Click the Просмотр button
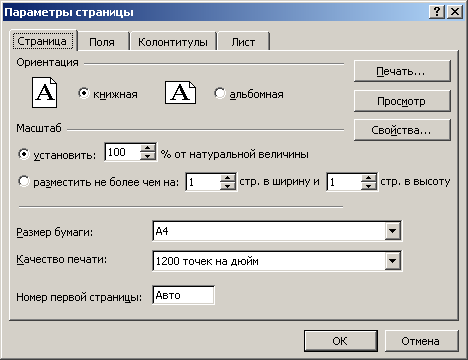The height and width of the screenshot is (360, 468). tap(402, 101)
